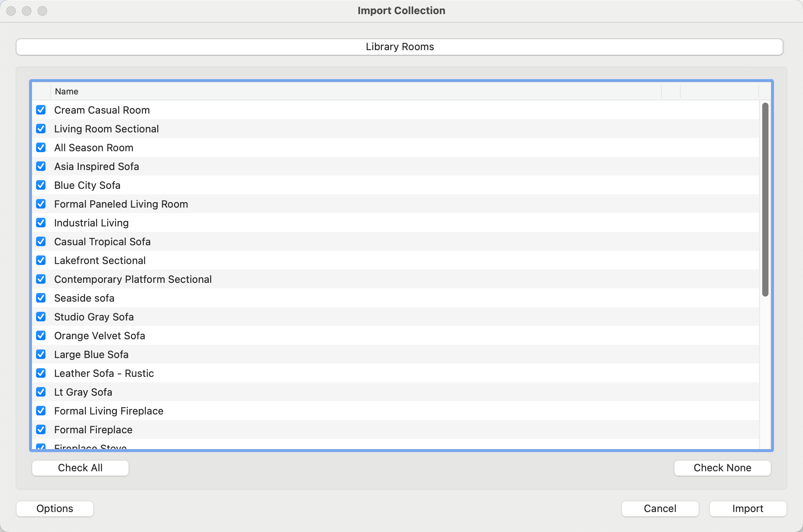
Task: Toggle the Lakefront Sectional checkbox
Action: pyautogui.click(x=41, y=261)
